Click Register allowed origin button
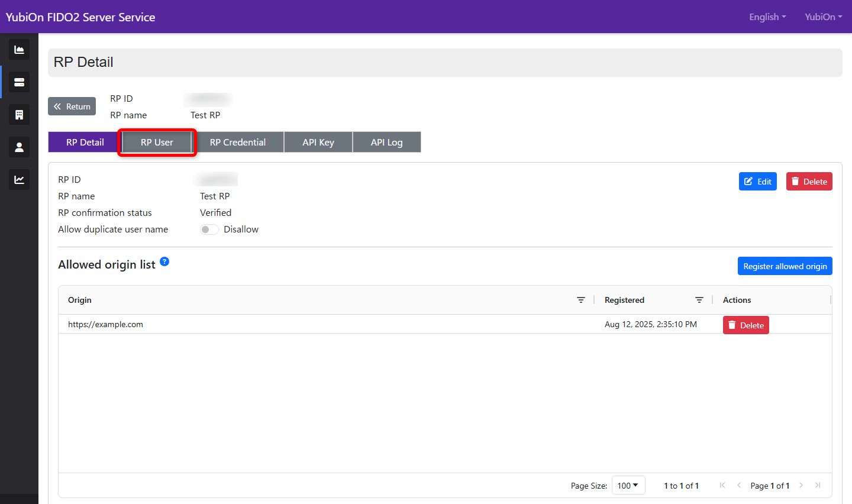 click(x=785, y=266)
